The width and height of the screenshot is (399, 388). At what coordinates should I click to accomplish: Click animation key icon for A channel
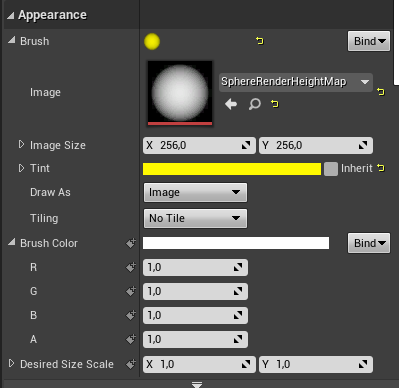[x=131, y=339]
